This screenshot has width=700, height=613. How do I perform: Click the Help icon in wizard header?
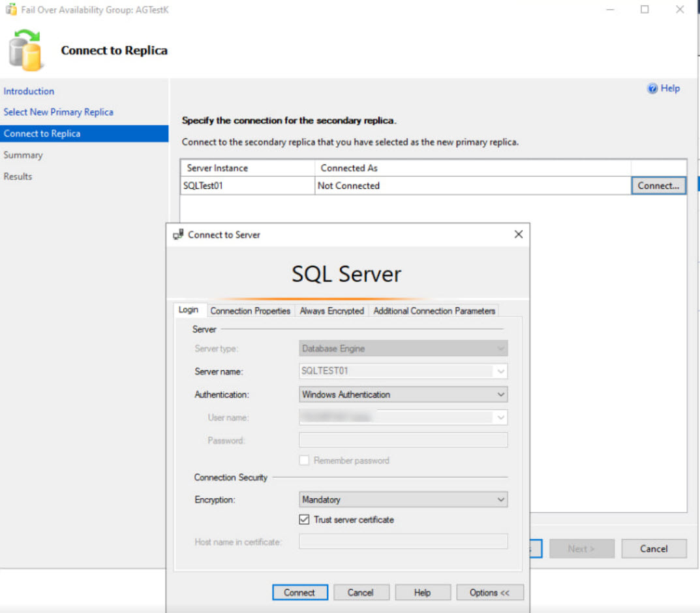[x=652, y=89]
